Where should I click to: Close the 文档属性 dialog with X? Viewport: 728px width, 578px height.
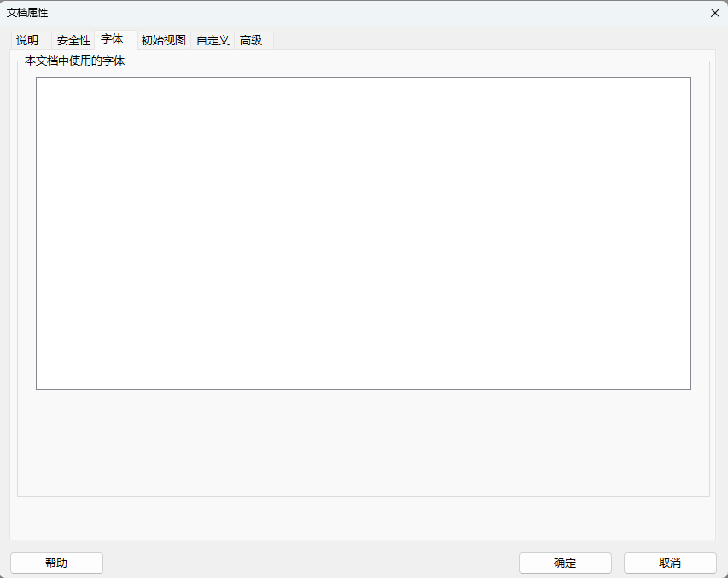click(x=714, y=12)
